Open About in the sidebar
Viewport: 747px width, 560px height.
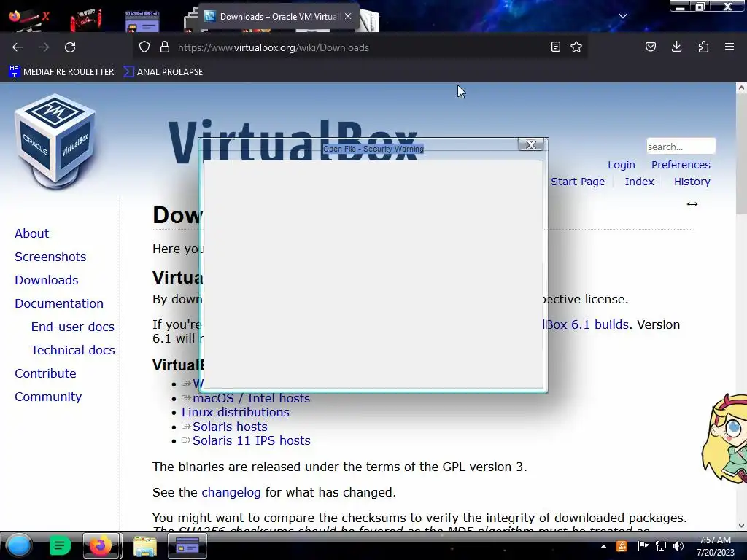(32, 234)
